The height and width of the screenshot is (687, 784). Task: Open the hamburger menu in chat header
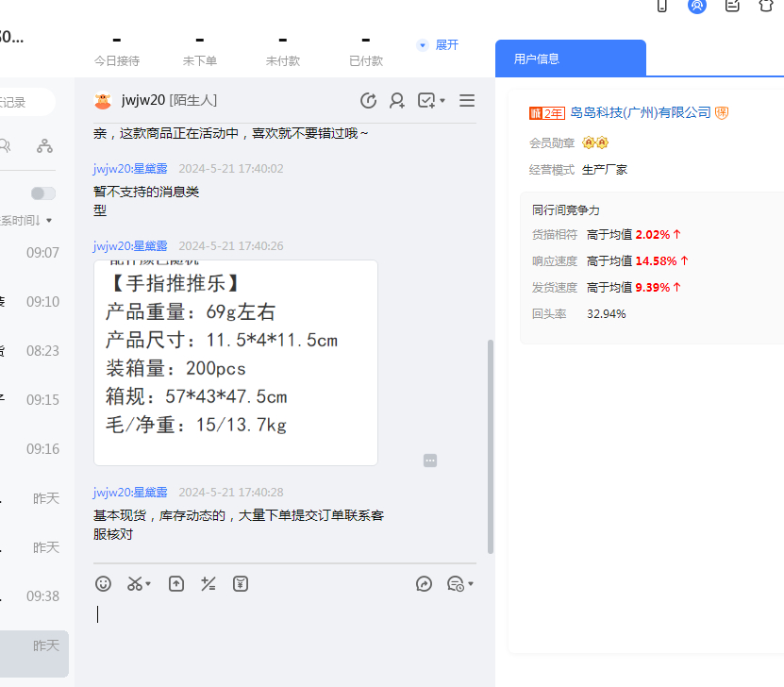(466, 101)
